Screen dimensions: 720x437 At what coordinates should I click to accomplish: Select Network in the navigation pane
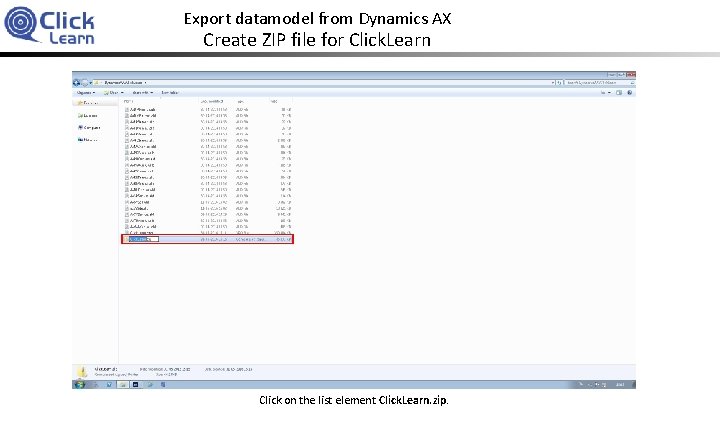[x=87, y=140]
